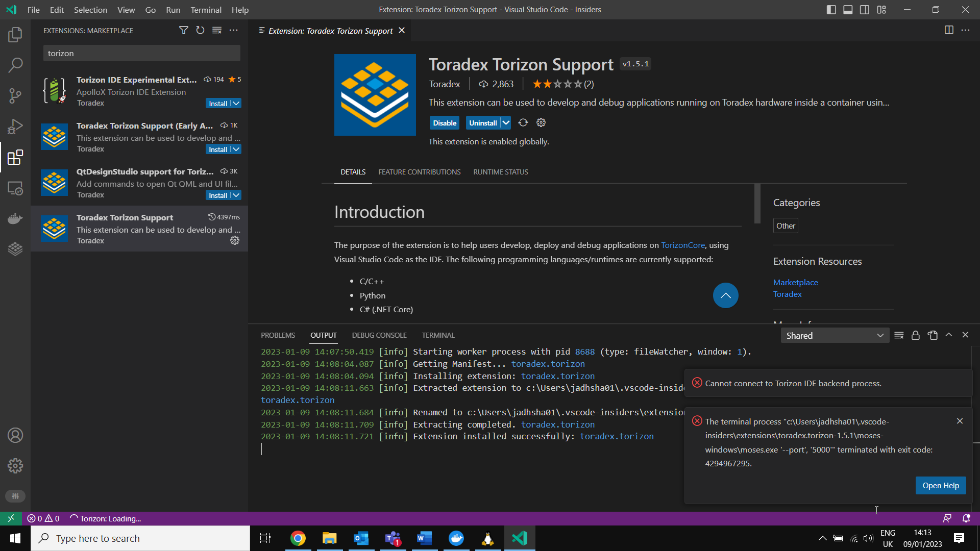
Task: Toggle Primary Side Bar layout button
Action: [831, 10]
